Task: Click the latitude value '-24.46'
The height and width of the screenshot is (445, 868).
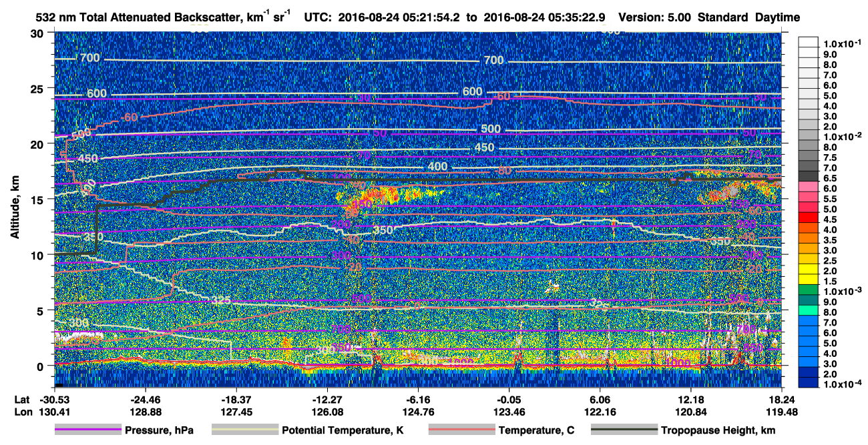Action: click(145, 400)
